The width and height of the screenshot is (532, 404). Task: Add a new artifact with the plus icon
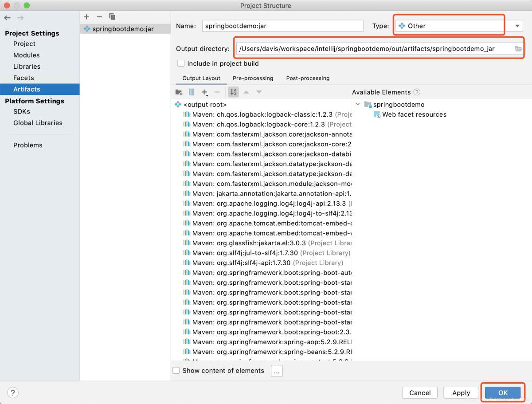[x=86, y=16]
